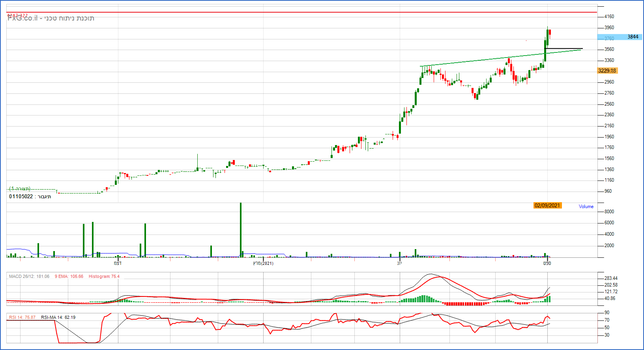Click the 9 EMA value label
This screenshot has height=350, width=644.
[x=69, y=276]
